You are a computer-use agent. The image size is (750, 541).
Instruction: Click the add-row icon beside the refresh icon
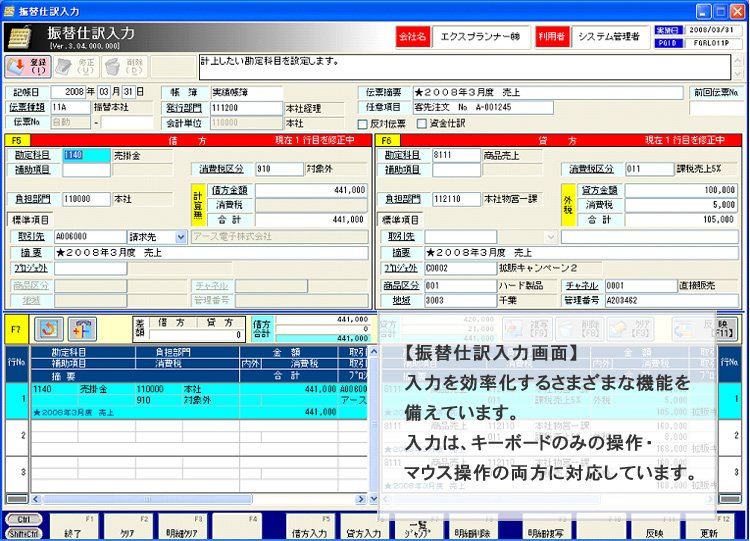tap(82, 329)
